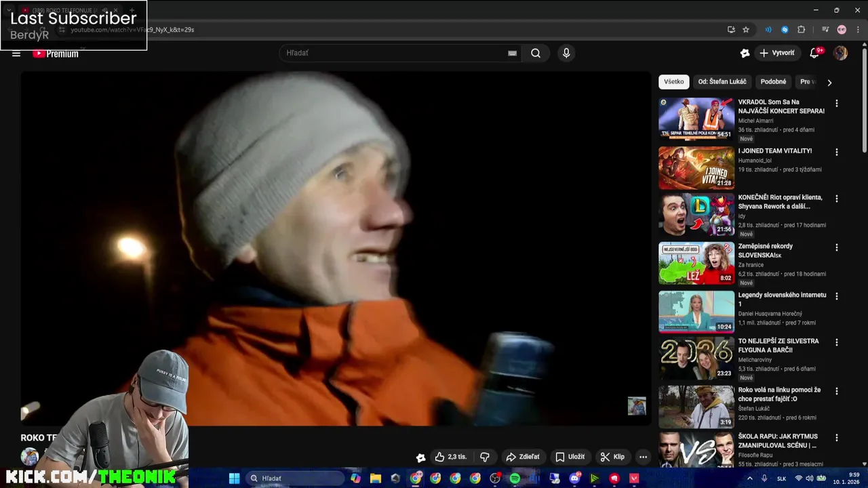Go to YouTube Premium home logo
This screenshot has width=868, height=488.
(x=56, y=54)
